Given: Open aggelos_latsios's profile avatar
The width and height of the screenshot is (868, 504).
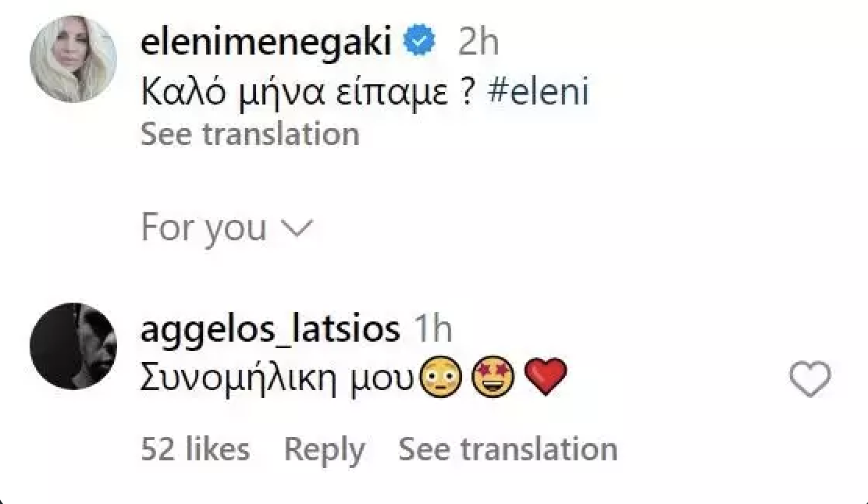Looking at the screenshot, I should [x=73, y=346].
